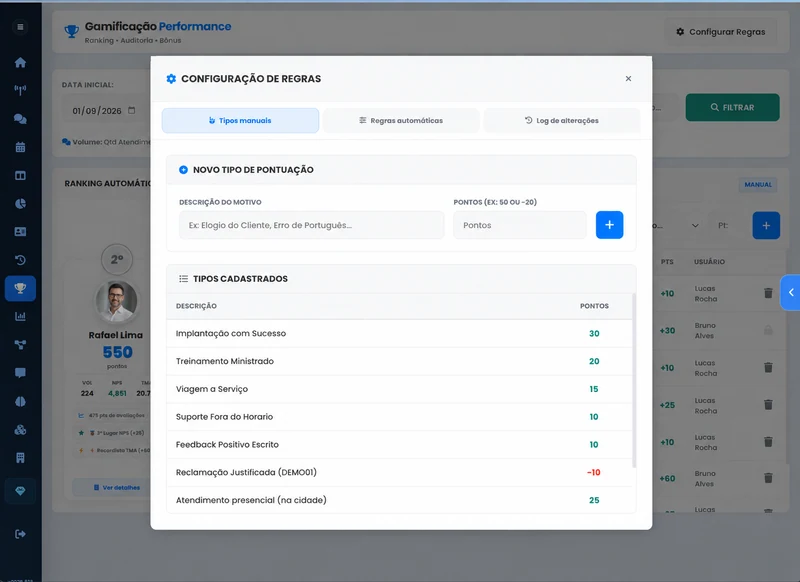Screen dimensions: 800x582
Task: Click the registered types list scrollbar
Action: (634, 380)
